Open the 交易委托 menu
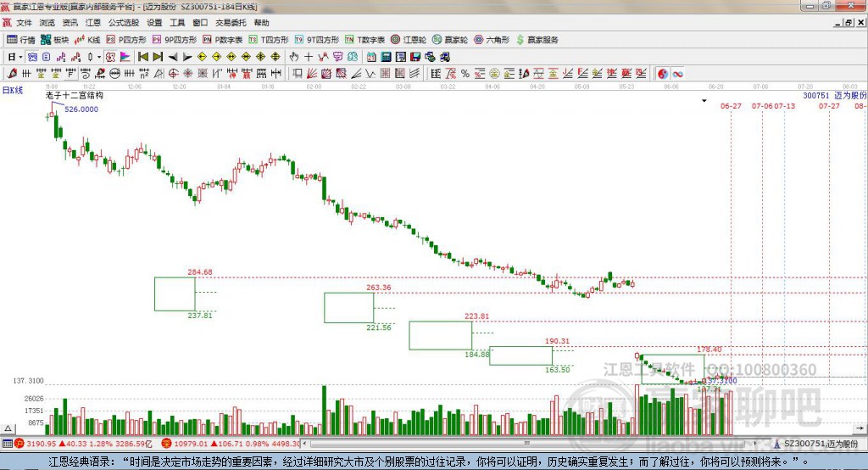This screenshot has height=470, width=868. [x=231, y=23]
